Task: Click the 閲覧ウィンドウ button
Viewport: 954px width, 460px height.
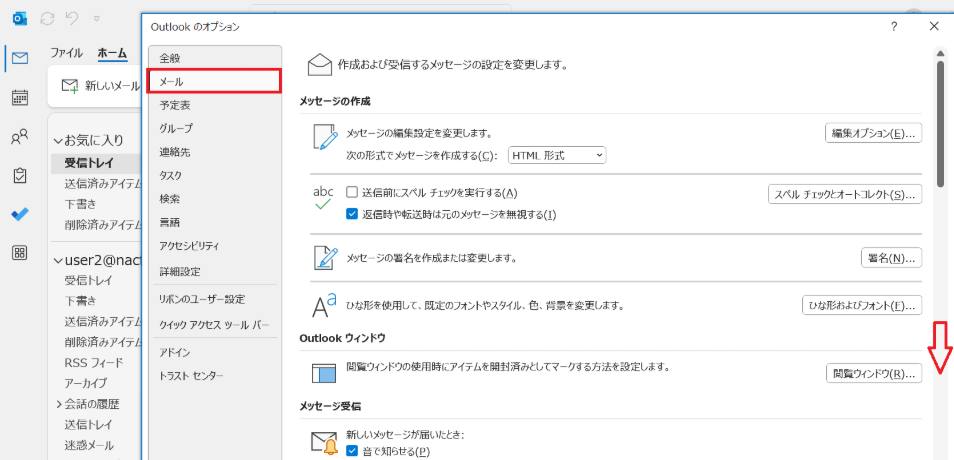Action: point(874,373)
